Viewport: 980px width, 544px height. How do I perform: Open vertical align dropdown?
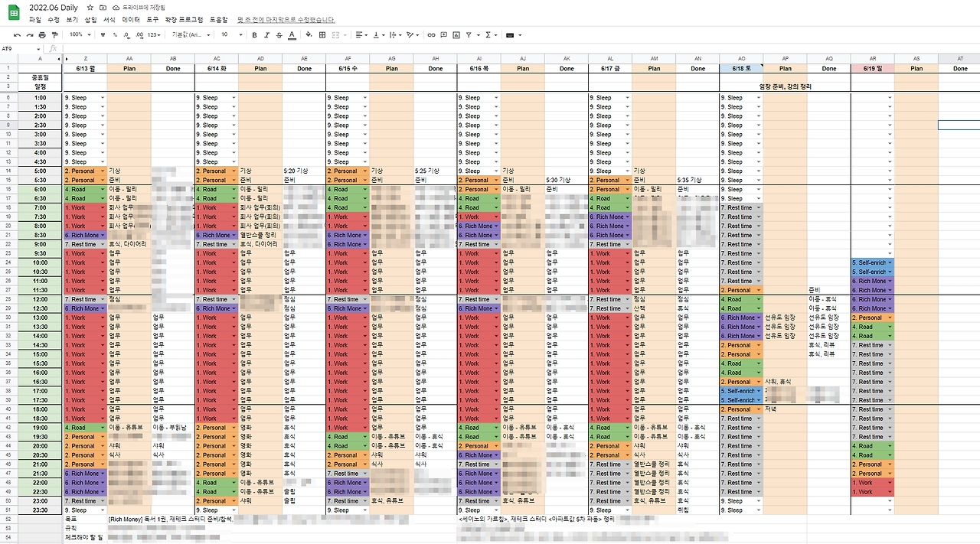coord(379,34)
